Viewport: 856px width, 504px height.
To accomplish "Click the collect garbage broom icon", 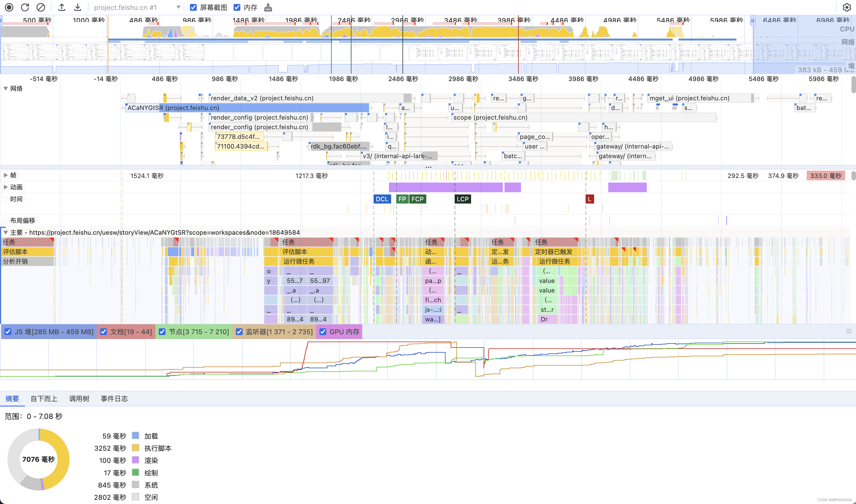I will [268, 7].
